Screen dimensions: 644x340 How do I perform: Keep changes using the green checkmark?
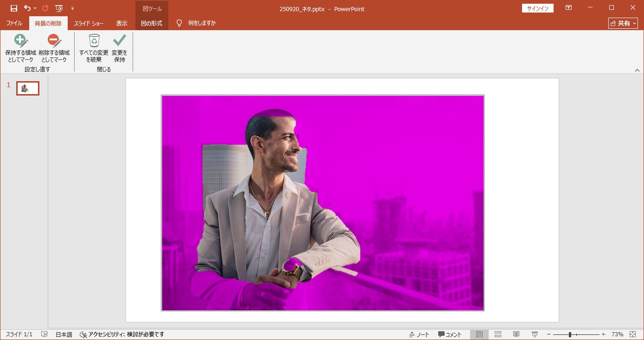120,48
